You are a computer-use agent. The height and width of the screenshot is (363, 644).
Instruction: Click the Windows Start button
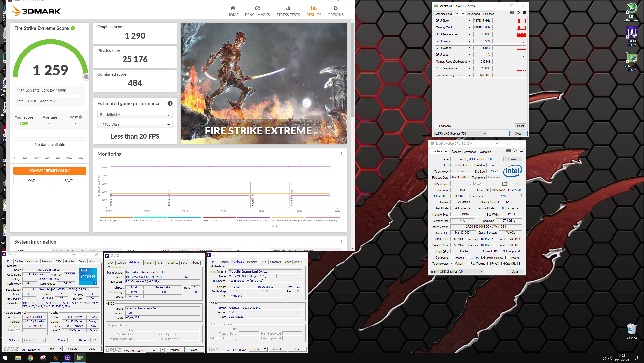pos(5,358)
